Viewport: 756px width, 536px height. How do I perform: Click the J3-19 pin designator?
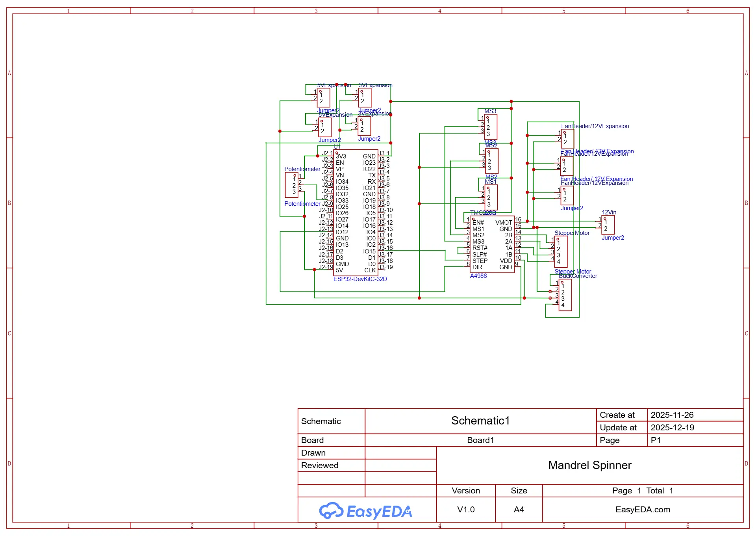386,267
